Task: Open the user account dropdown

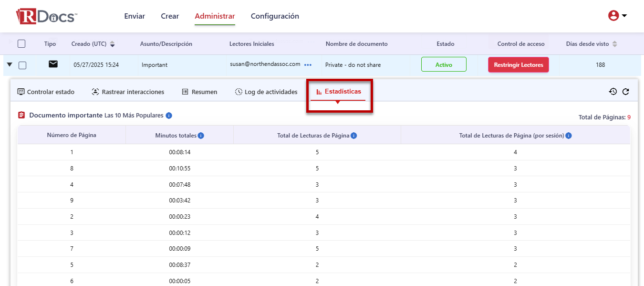Action: pos(617,16)
